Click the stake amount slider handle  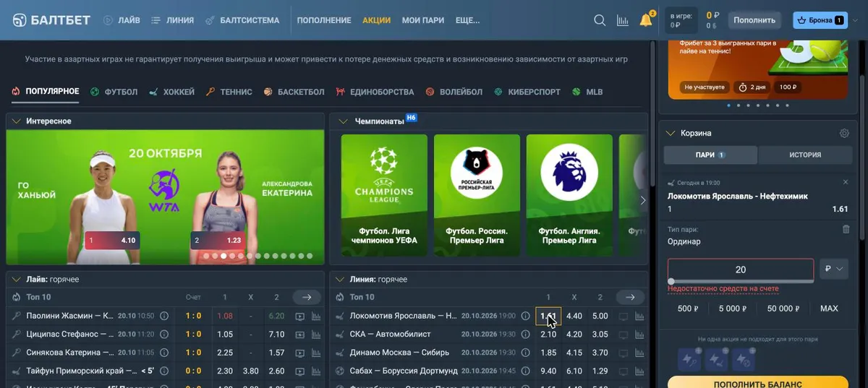coord(671,282)
